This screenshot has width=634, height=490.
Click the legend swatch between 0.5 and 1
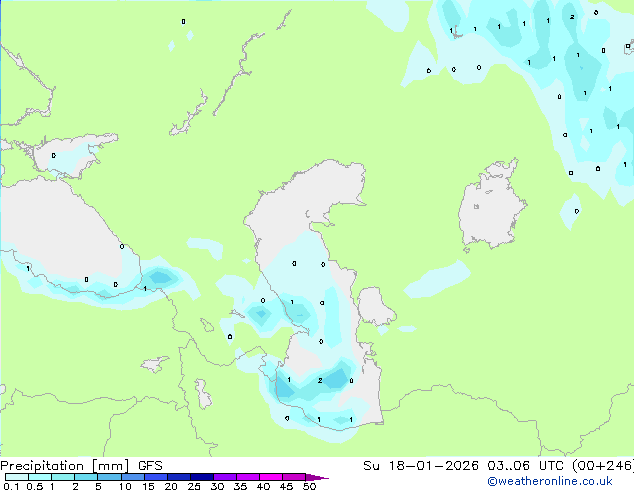(x=40, y=477)
